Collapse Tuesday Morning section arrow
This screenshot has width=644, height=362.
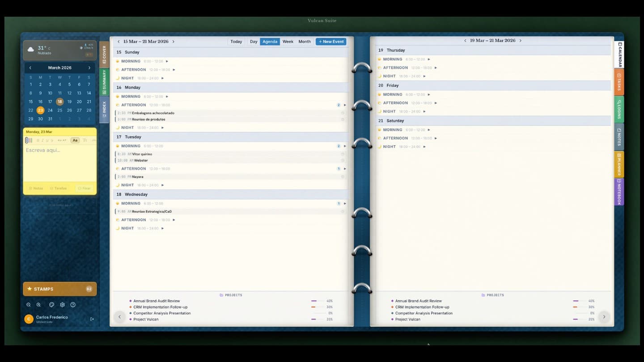[345, 146]
